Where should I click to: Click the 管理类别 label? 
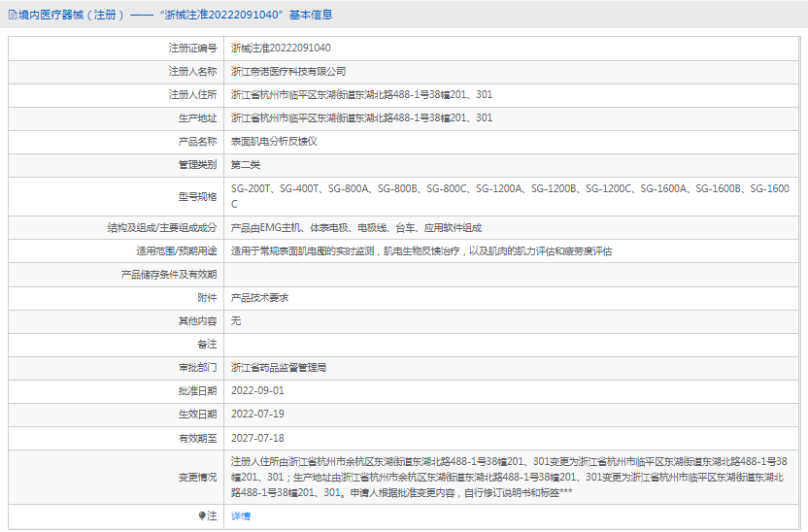tap(198, 165)
